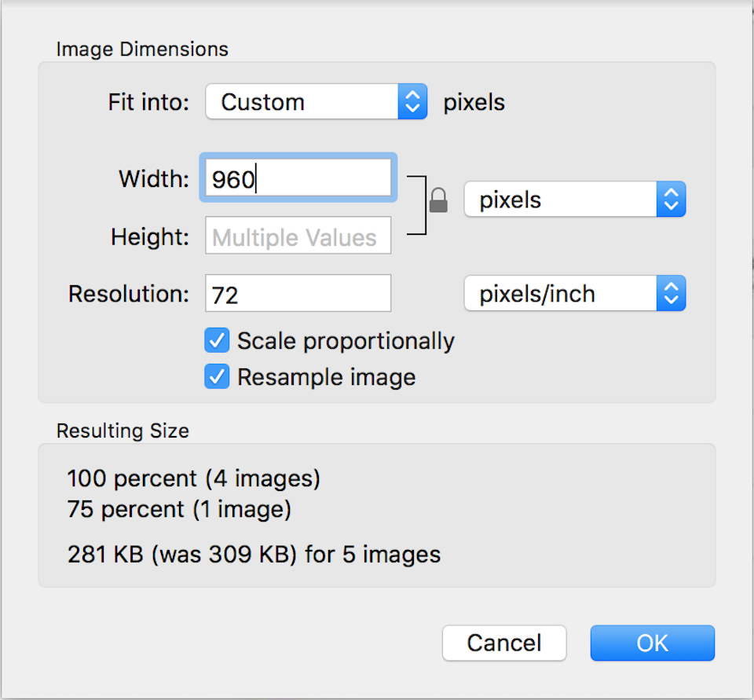Click the blue arrows on Fit into popup

(x=412, y=102)
